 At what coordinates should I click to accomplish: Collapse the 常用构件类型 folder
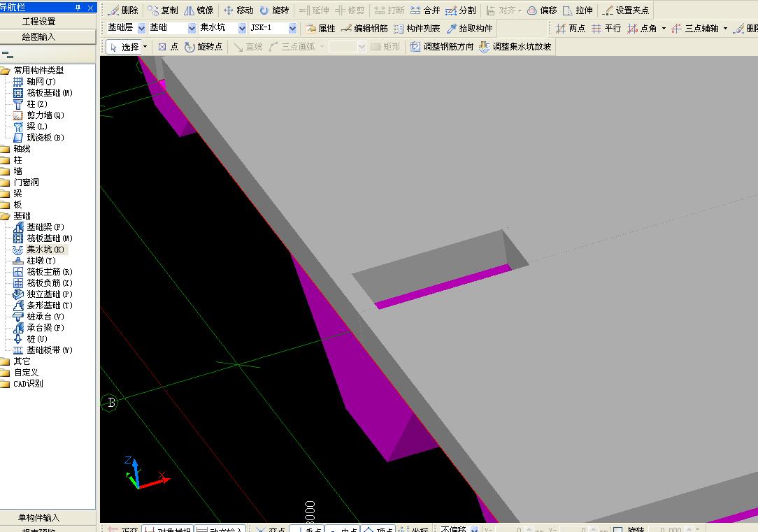(6, 71)
